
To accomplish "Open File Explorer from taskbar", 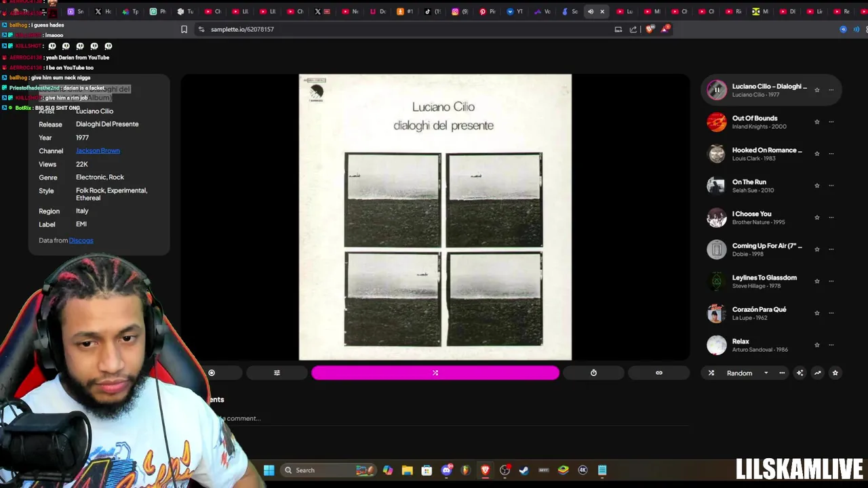I will coord(407,470).
